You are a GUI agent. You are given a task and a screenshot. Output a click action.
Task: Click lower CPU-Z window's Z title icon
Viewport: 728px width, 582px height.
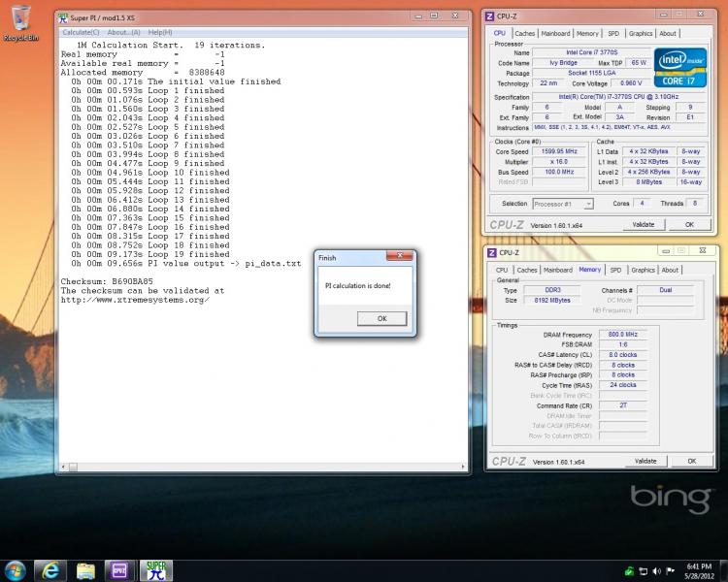pos(492,252)
